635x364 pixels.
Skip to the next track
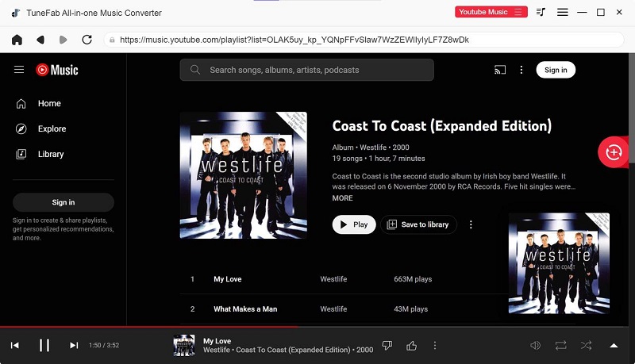point(74,346)
